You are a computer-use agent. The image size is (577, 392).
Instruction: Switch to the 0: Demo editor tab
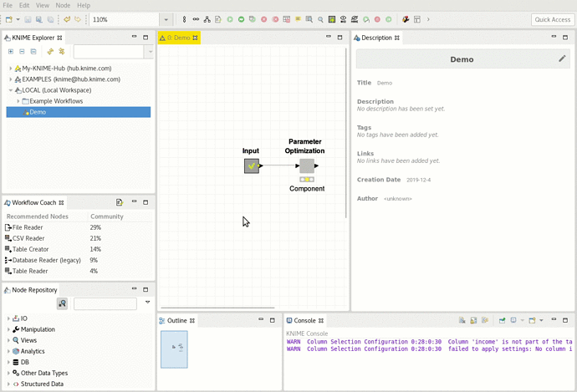tap(178, 38)
